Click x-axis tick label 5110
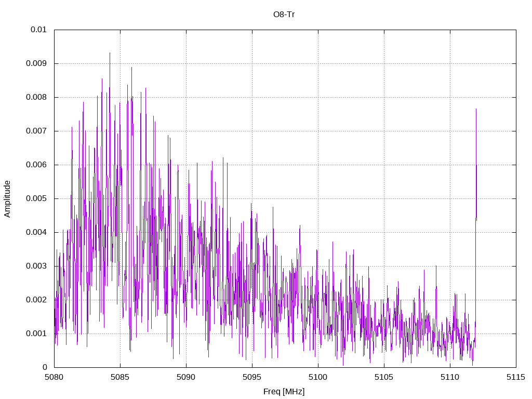This screenshot has width=532, height=399. pyautogui.click(x=450, y=377)
